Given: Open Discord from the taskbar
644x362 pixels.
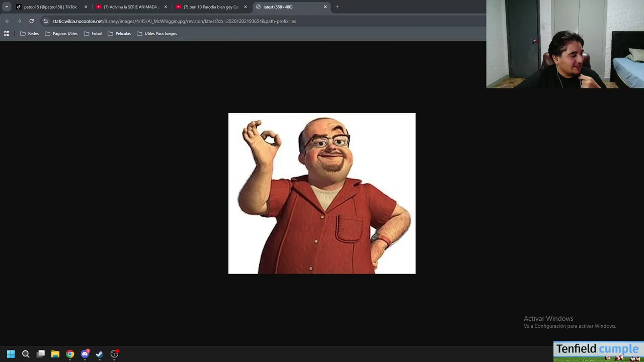Looking at the screenshot, I should pos(85,354).
